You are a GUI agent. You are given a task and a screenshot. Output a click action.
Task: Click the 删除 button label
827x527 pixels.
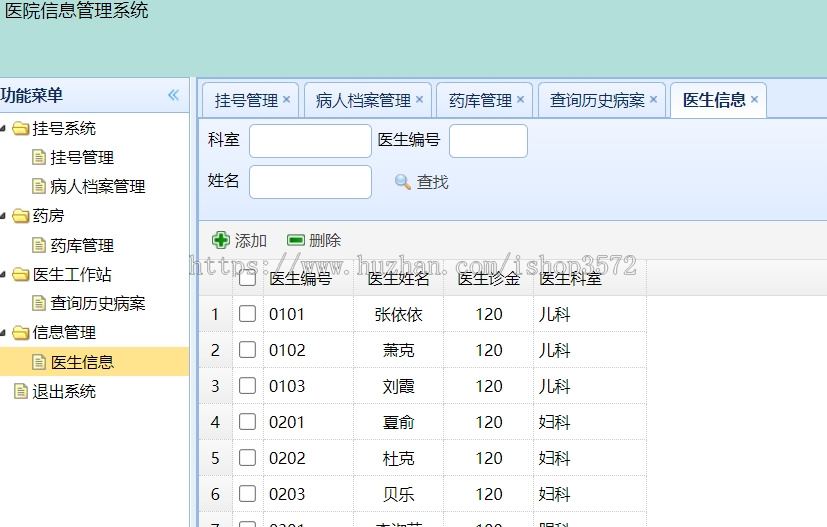(325, 241)
